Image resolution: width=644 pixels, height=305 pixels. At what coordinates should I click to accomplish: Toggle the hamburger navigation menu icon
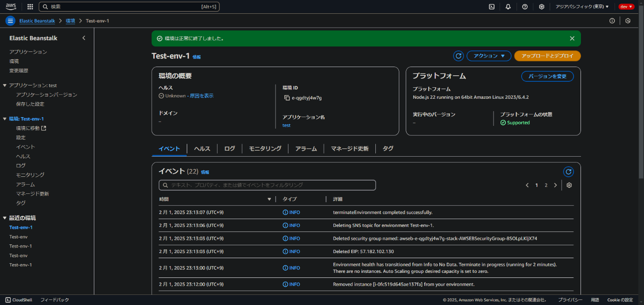coord(11,21)
